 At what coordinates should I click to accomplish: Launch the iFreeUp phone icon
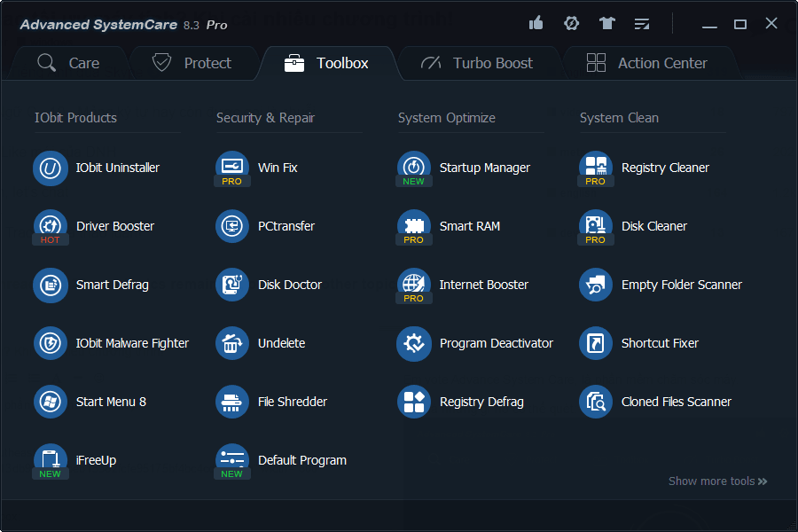51,461
